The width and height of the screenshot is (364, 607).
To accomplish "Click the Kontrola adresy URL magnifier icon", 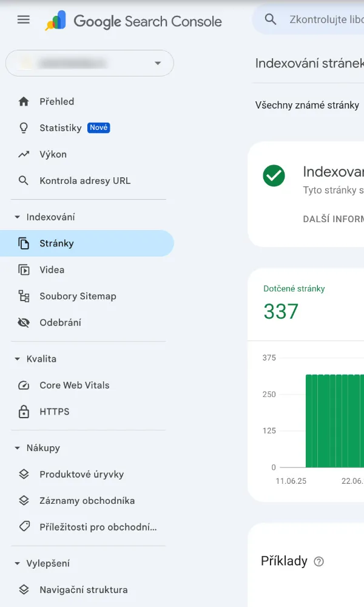I will (24, 180).
